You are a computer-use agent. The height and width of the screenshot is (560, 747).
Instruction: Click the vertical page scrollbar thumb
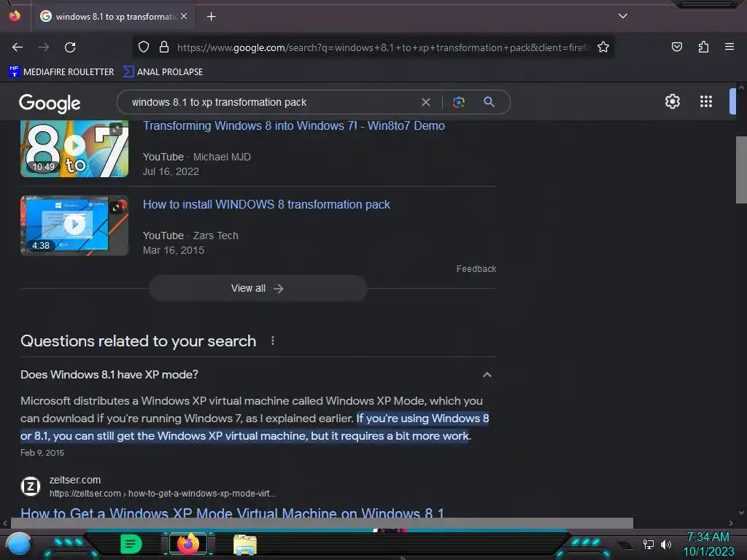(741, 169)
